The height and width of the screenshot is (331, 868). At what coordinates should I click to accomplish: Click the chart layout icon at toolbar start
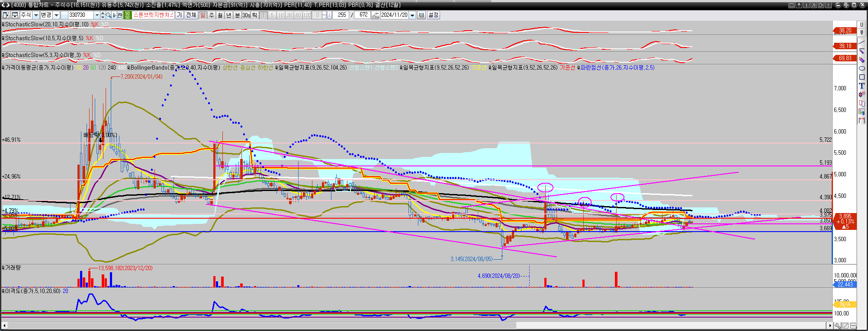(6, 15)
